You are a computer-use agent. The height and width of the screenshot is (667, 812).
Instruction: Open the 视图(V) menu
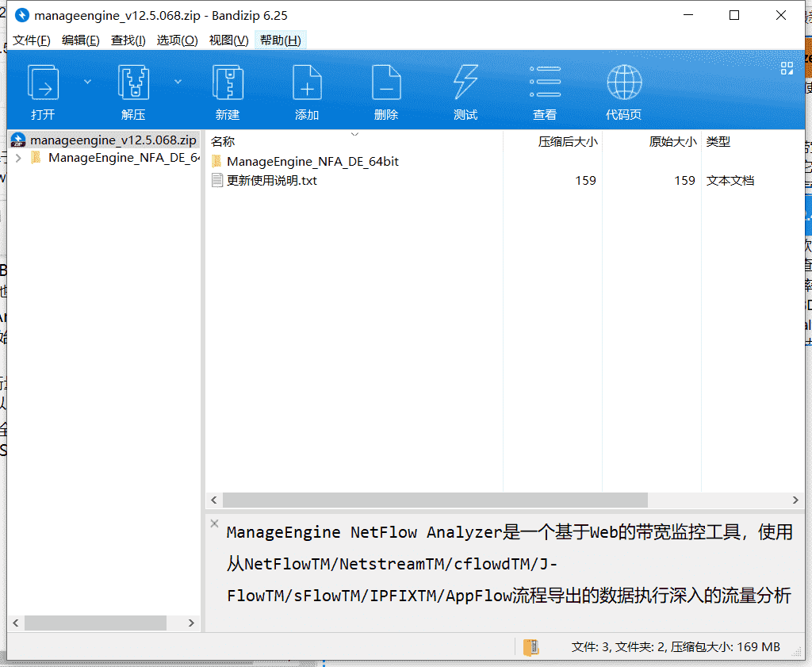[x=228, y=40]
